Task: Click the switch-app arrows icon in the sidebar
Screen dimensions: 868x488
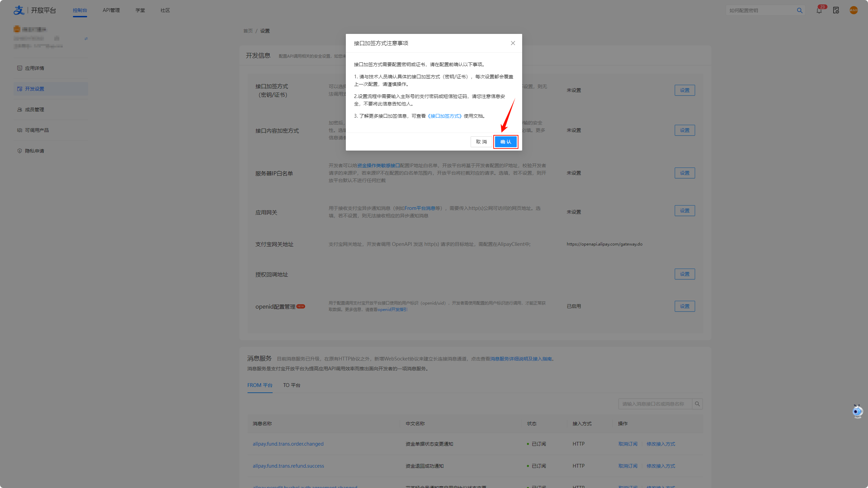Action: (x=86, y=39)
